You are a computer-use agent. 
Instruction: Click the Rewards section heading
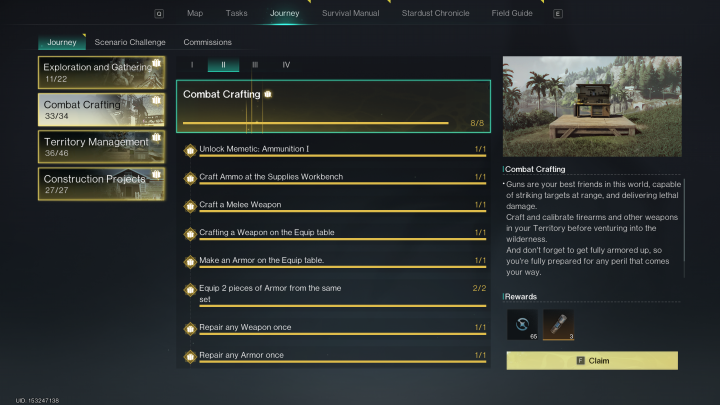521,297
